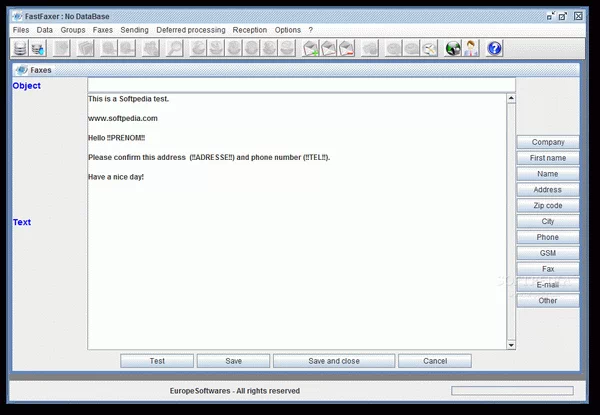Open the Sending menu

134,30
